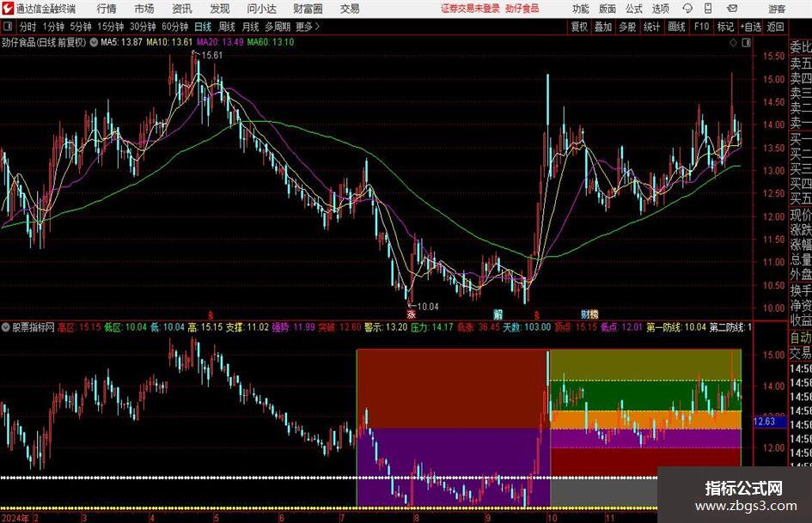The width and height of the screenshot is (812, 523).
Task: Open main chart dropdown beside 劲仔食品 title
Action: click(94, 42)
